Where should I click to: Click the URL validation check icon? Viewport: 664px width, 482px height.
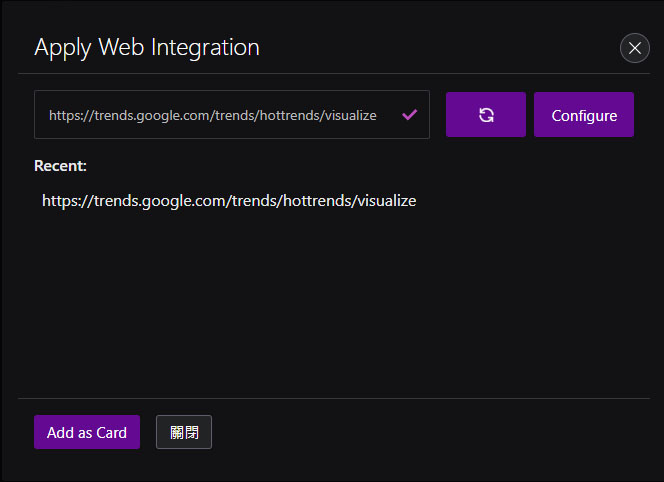click(x=409, y=114)
